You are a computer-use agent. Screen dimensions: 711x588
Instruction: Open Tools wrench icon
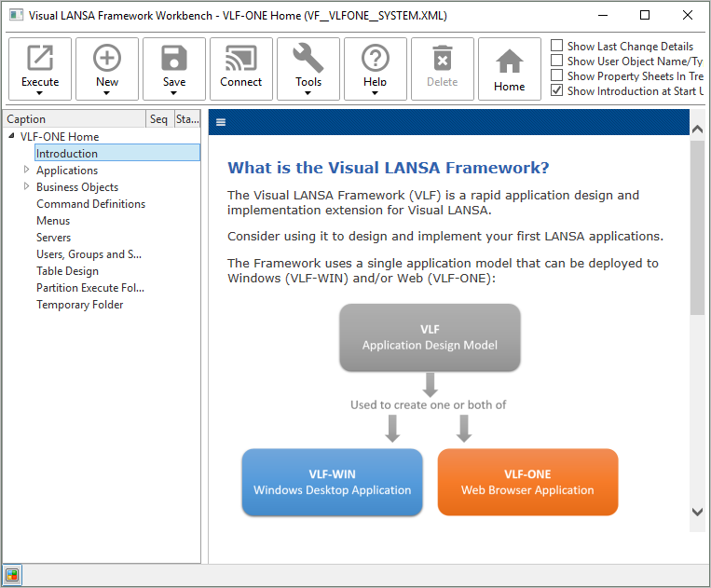(308, 58)
